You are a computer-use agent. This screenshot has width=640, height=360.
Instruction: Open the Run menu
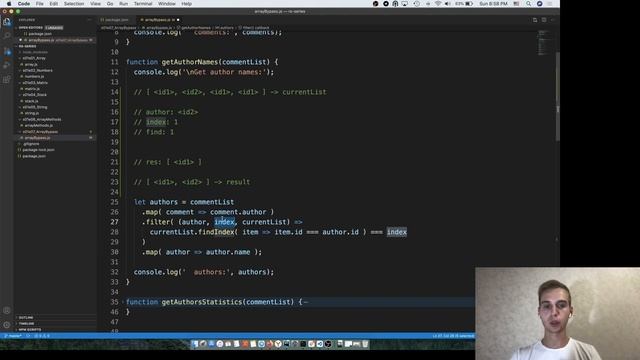point(123,4)
